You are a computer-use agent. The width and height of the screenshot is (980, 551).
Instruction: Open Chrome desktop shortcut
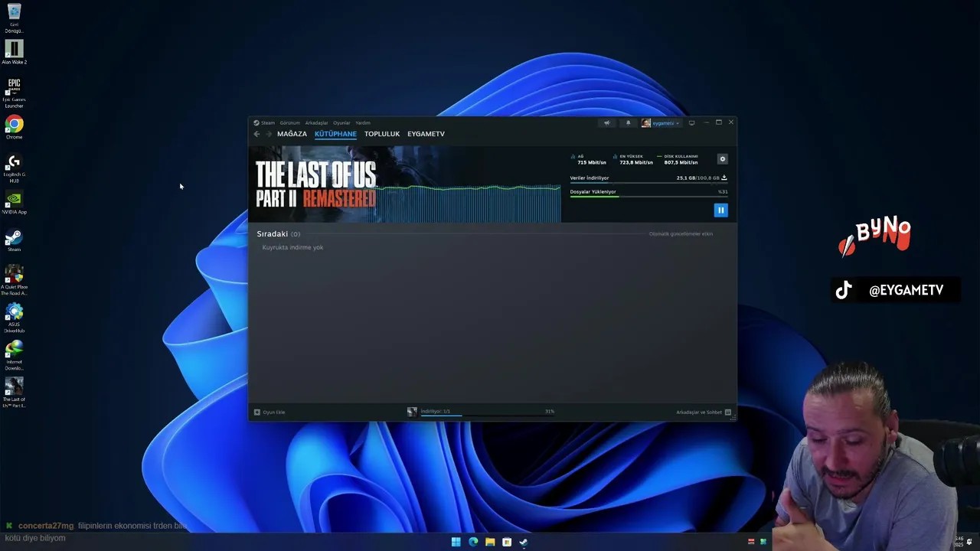point(14,127)
